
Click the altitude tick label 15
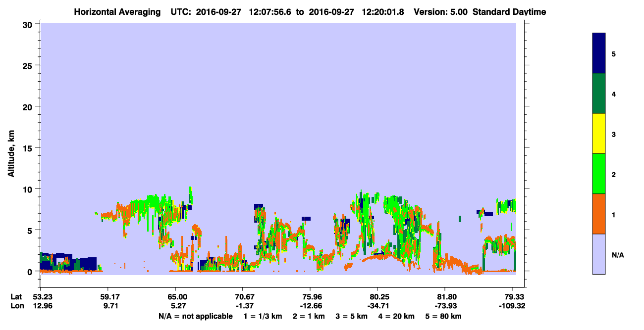pos(29,148)
